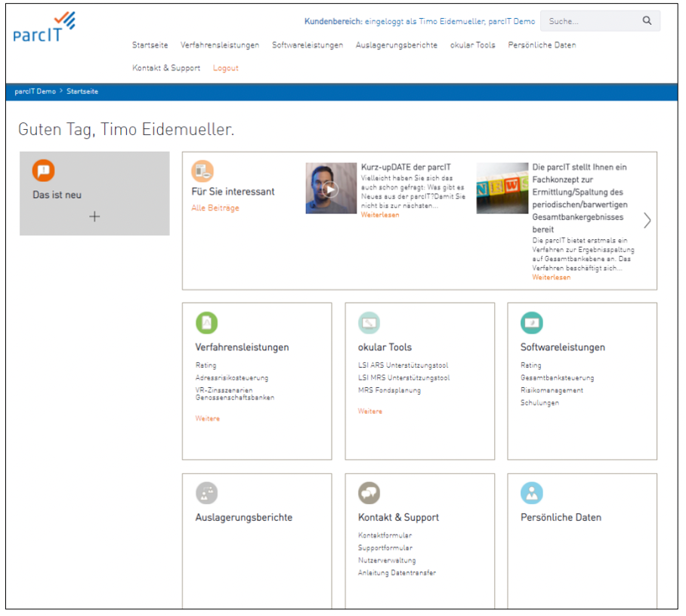Click 'Kontaktformular' link
Viewport: 686px width, 616px height.
point(385,535)
